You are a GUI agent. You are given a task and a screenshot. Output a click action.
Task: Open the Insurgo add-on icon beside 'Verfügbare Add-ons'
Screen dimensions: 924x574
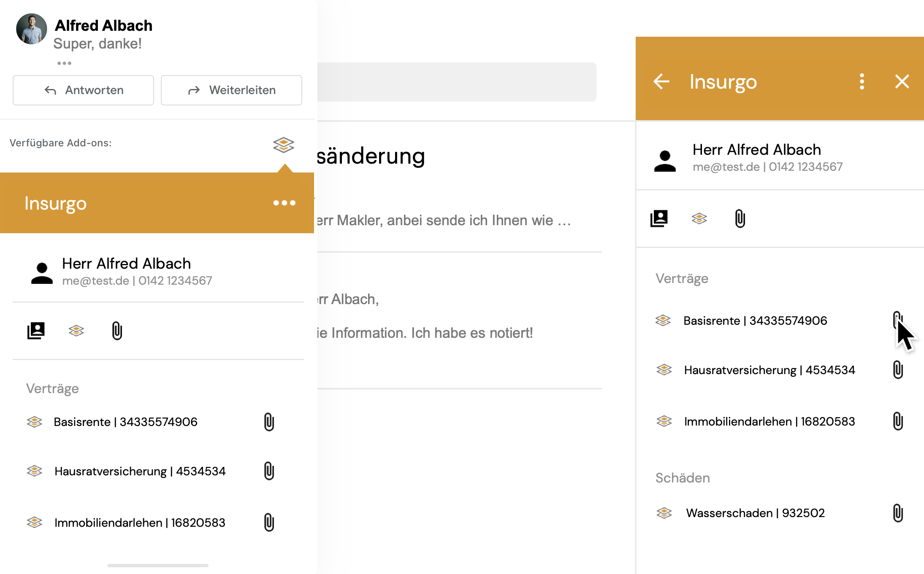pos(284,145)
